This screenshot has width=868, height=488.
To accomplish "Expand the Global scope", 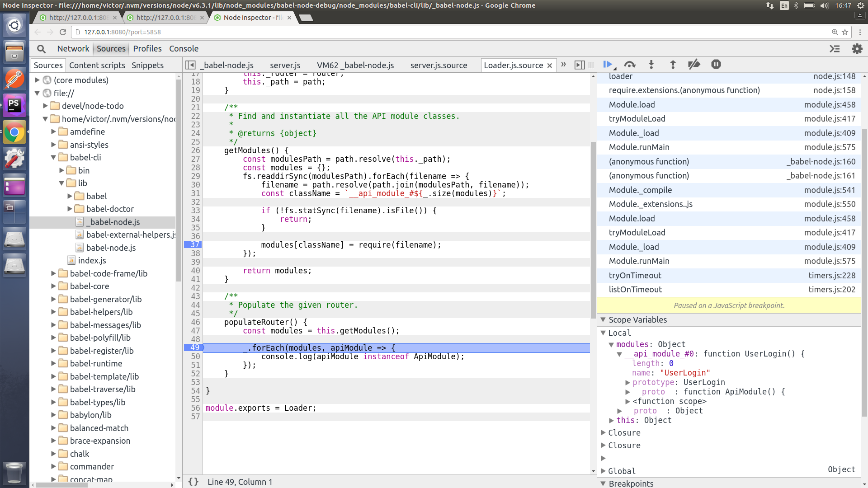I will click(x=603, y=471).
